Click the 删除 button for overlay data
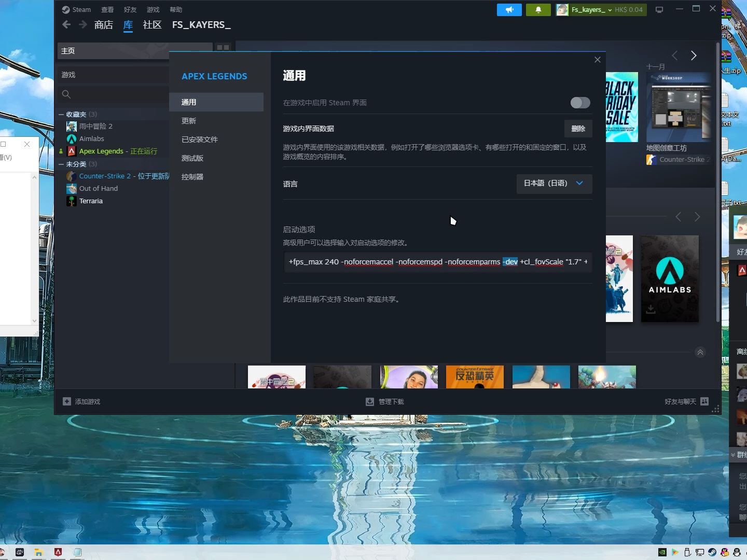The width and height of the screenshot is (747, 560). click(x=578, y=129)
